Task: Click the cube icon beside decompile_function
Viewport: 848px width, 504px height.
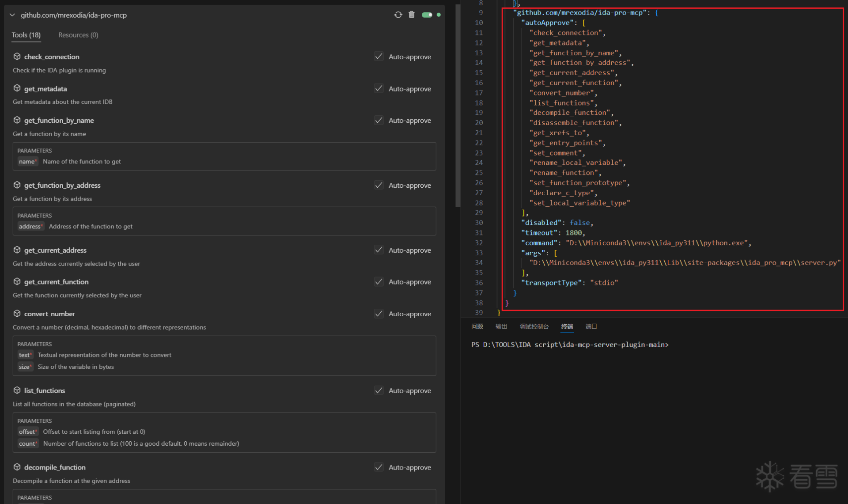Action: 17,467
